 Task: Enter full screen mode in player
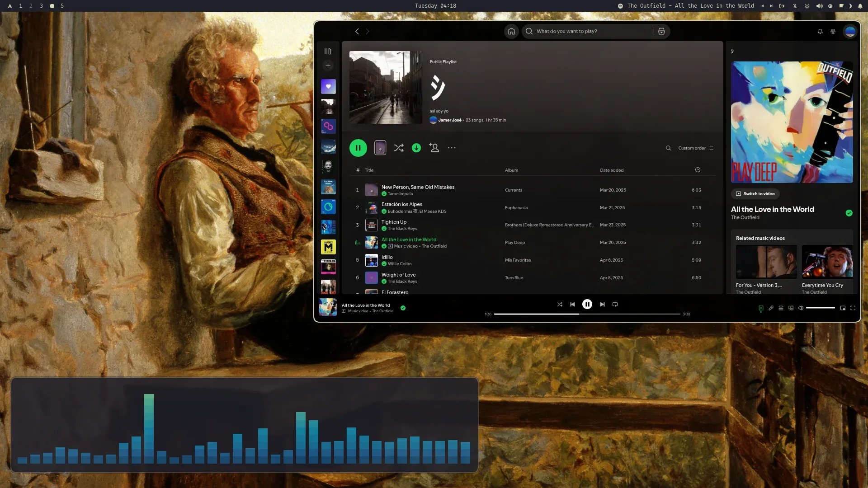[853, 308]
